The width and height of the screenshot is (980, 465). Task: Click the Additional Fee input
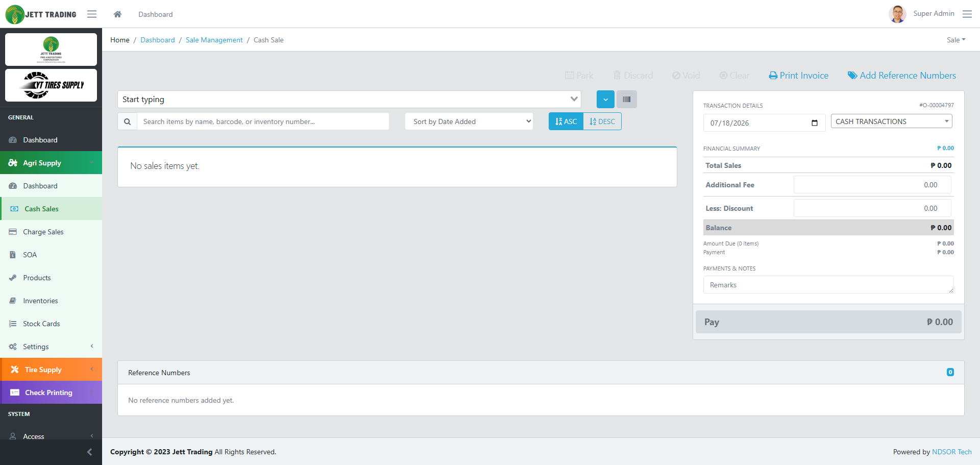point(872,185)
